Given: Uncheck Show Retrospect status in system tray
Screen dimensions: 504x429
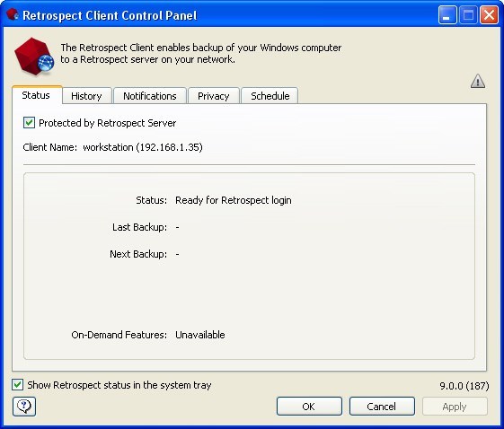Looking at the screenshot, I should 17,384.
